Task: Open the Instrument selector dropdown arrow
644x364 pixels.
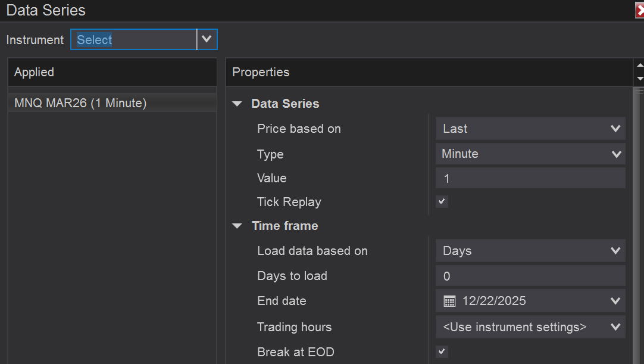Action: [x=207, y=39]
